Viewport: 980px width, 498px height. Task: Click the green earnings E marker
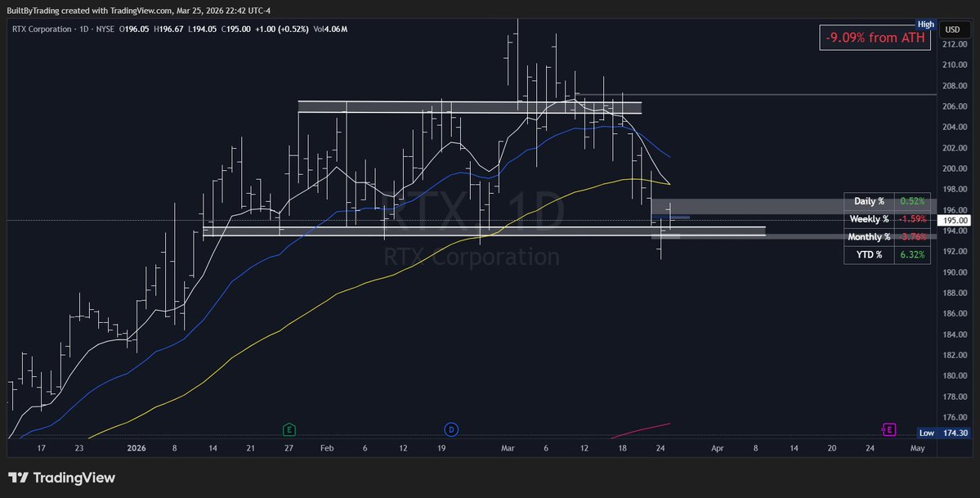tap(289, 430)
